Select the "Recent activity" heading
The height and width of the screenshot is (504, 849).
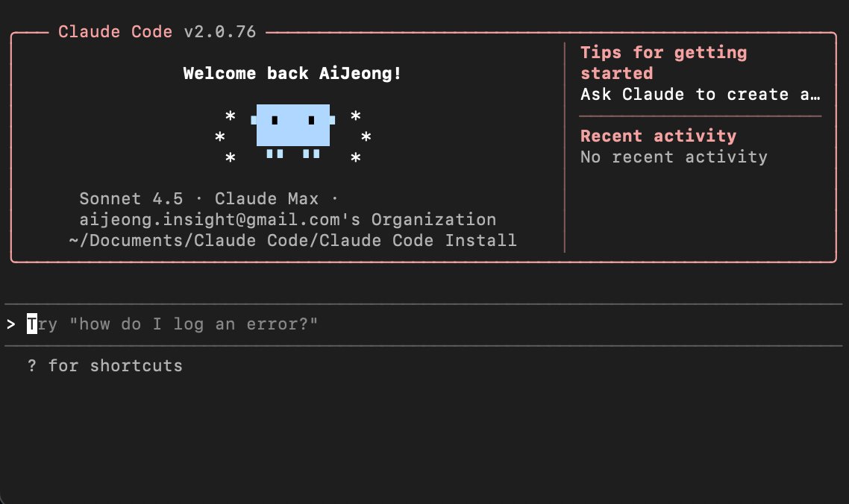658,136
